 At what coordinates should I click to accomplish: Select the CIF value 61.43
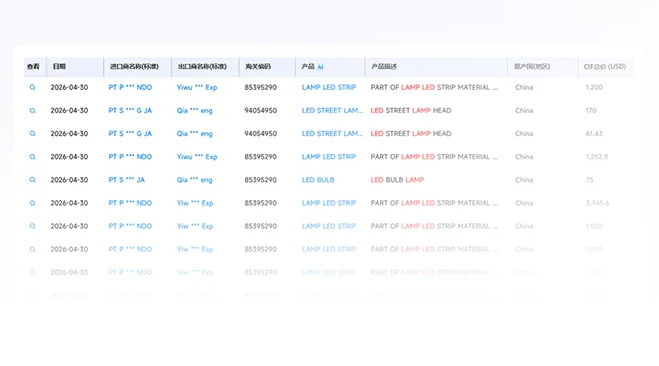point(594,134)
